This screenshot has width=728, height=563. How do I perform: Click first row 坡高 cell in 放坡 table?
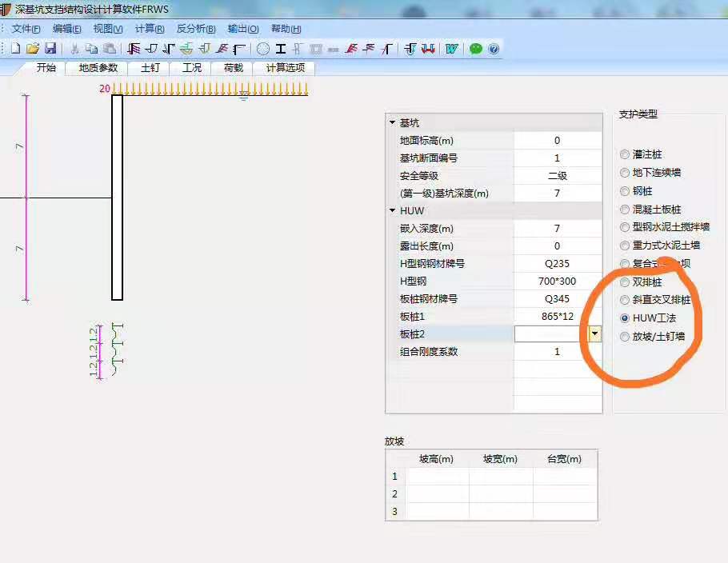point(436,476)
